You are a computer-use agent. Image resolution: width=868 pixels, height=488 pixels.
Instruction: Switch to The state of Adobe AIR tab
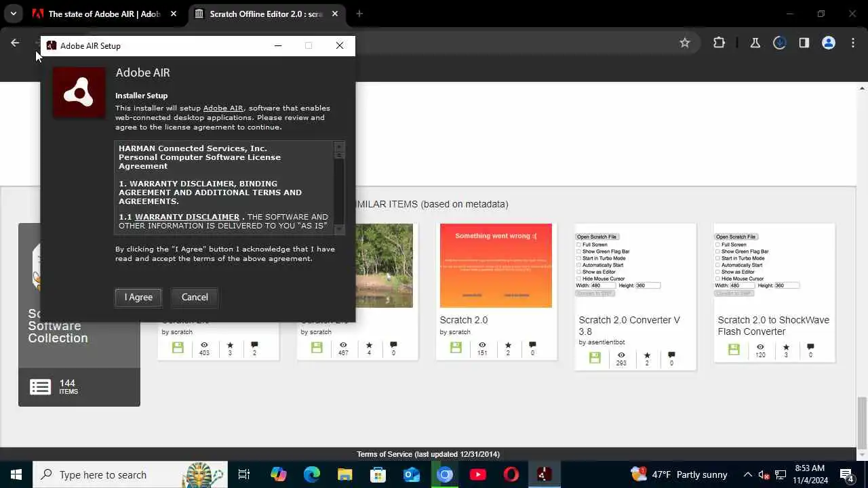click(104, 14)
